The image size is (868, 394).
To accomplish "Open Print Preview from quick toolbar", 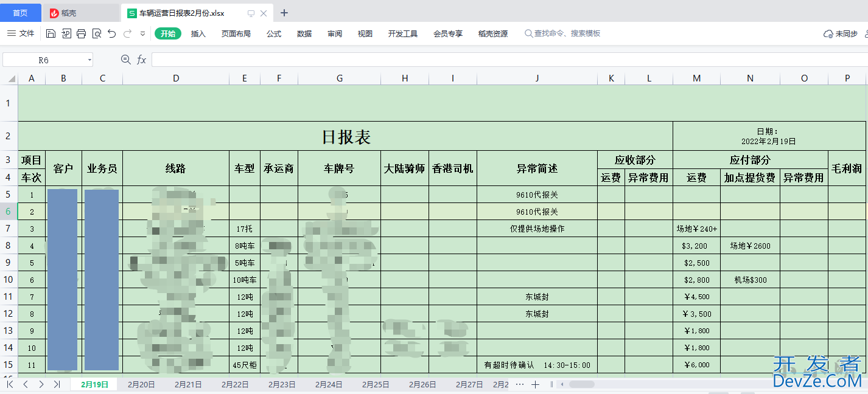I will [97, 34].
